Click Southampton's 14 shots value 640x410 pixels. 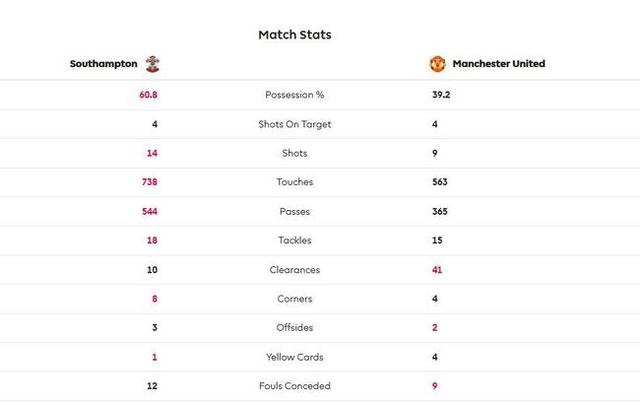coord(152,153)
